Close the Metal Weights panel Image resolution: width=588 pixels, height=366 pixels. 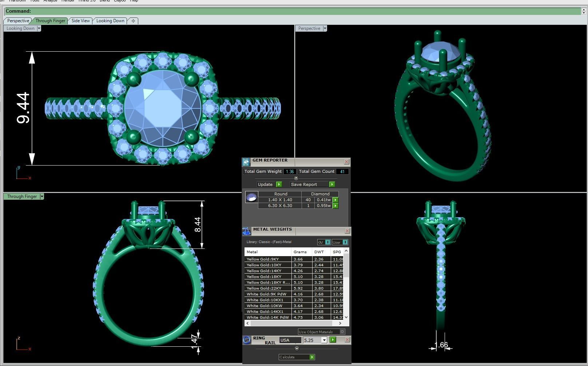(x=347, y=231)
